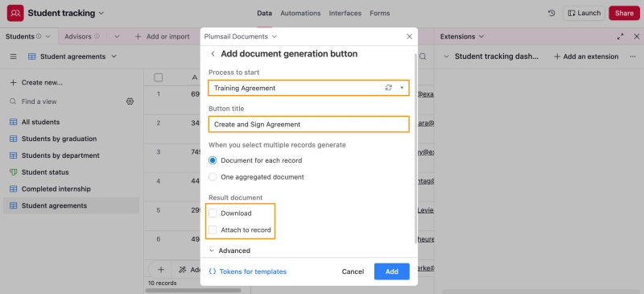Click the Button title input field
The image size is (644, 294).
point(308,124)
